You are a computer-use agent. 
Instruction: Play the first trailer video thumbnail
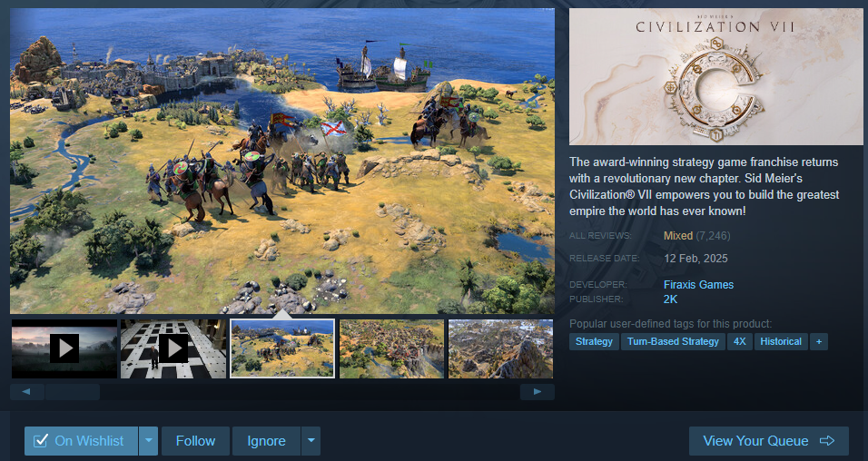pos(64,348)
